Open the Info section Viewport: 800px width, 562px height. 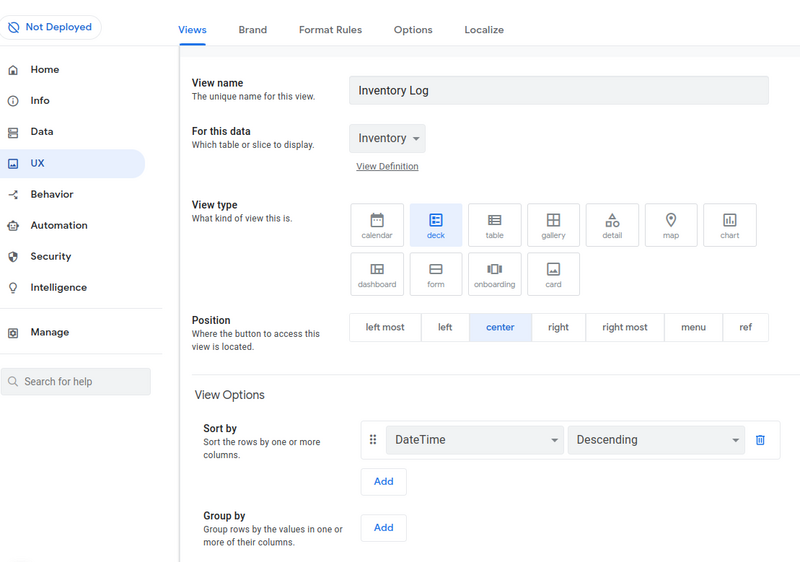pos(40,100)
